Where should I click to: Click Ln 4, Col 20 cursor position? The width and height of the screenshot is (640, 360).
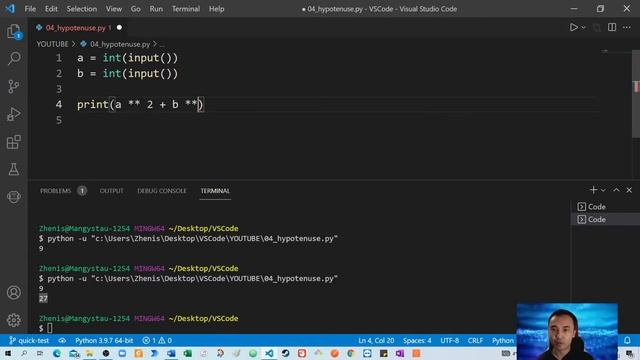(376, 340)
